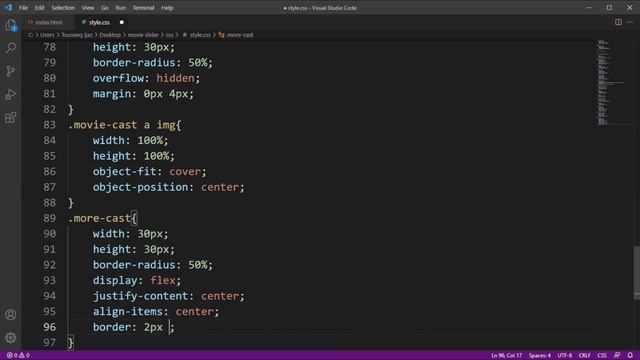Click the height: 100% line

pos(133,156)
